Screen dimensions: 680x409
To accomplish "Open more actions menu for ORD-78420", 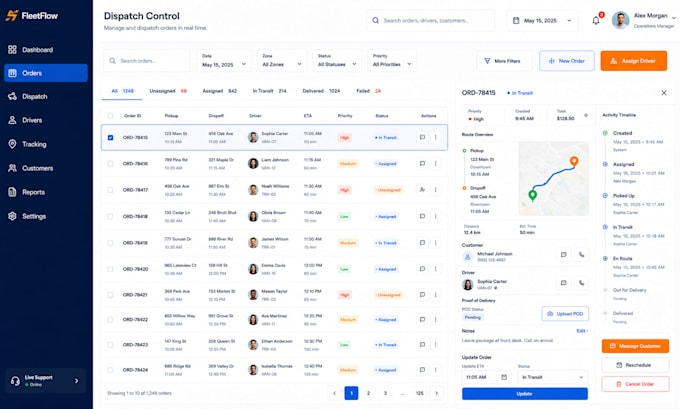I will pyautogui.click(x=435, y=269).
